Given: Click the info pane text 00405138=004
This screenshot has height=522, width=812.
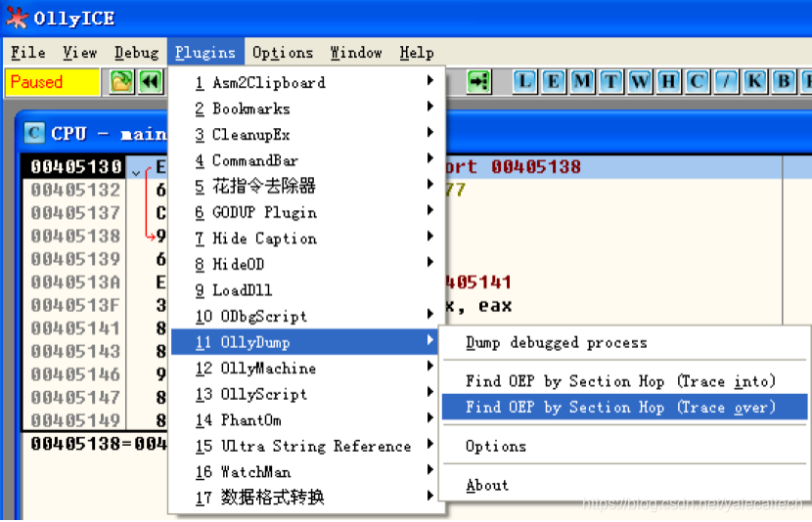Looking at the screenshot, I should 99,444.
